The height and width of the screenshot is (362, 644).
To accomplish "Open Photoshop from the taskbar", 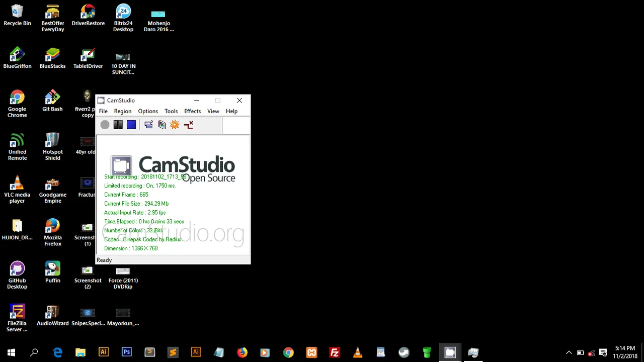I will click(x=127, y=352).
